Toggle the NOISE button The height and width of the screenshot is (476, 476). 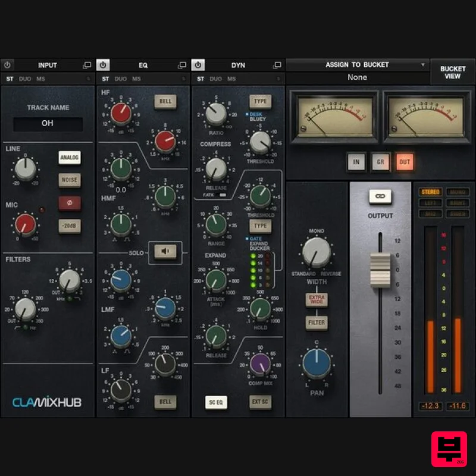point(70,180)
